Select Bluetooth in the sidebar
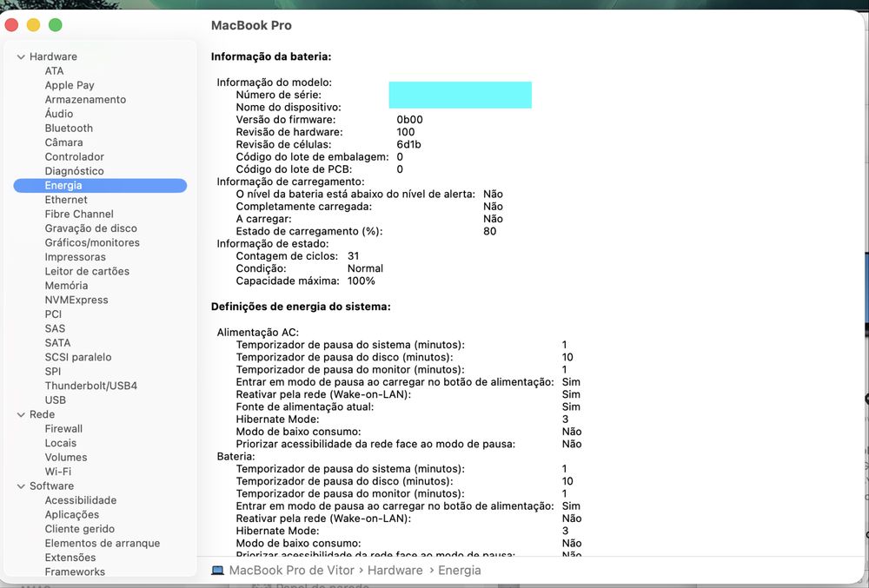869x588 pixels. [x=69, y=128]
